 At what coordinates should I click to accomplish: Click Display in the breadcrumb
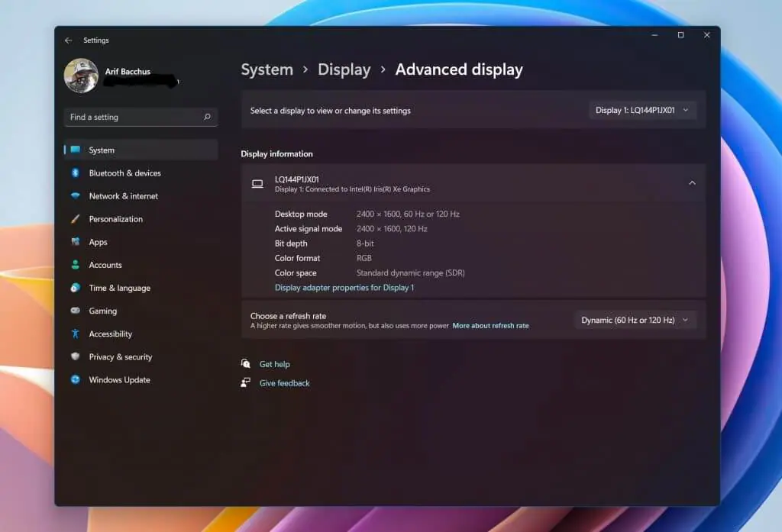[x=344, y=69]
